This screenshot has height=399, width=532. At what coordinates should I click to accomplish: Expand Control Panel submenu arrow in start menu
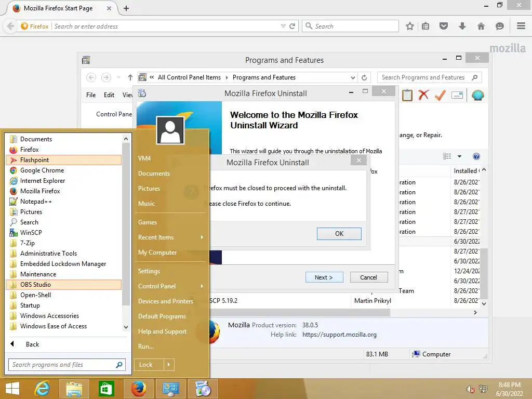(202, 286)
